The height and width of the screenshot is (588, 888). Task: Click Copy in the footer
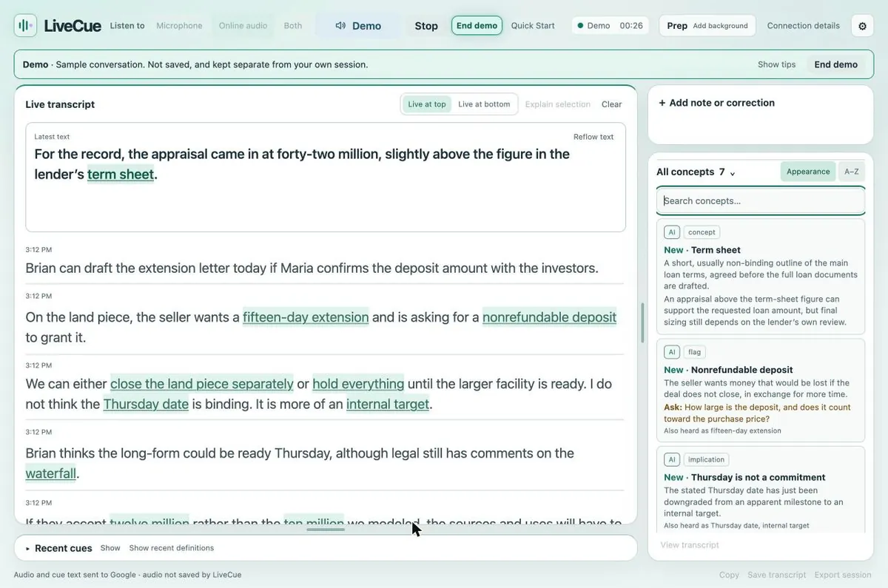pos(729,575)
